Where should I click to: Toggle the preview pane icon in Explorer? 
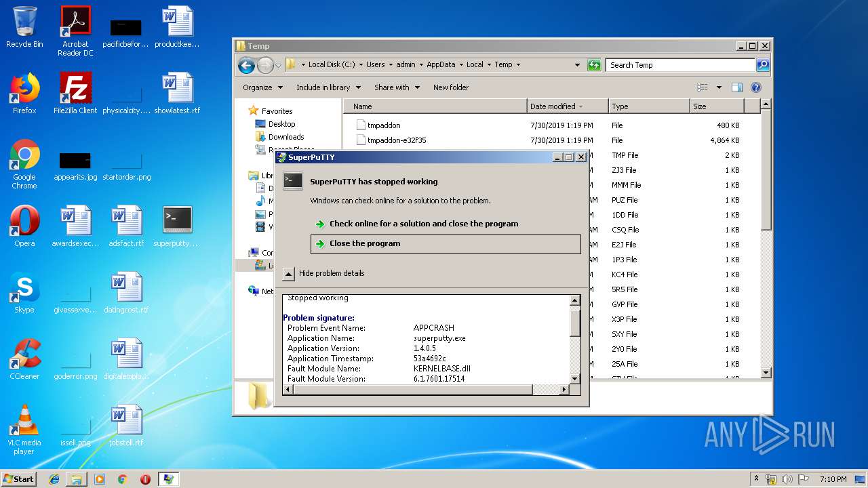pos(737,87)
